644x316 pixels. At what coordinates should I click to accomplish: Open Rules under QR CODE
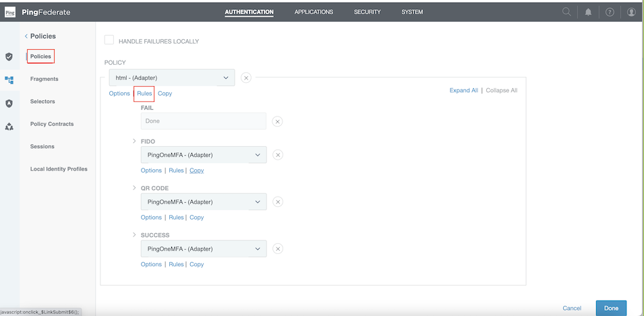pos(176,218)
